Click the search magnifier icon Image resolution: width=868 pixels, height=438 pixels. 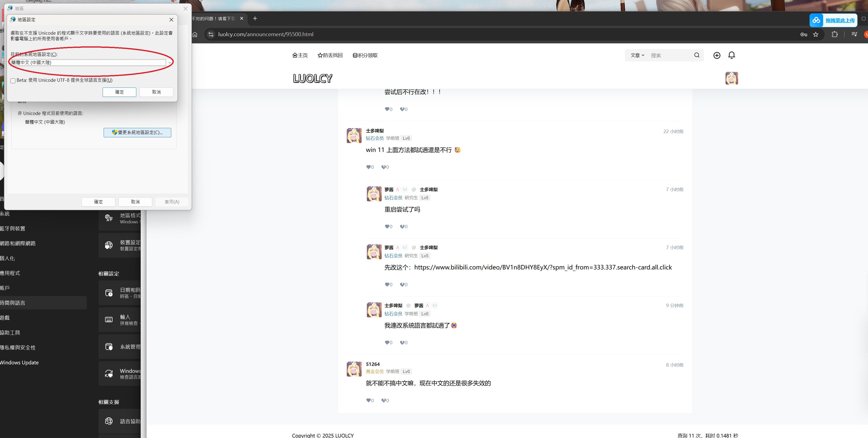pos(697,55)
